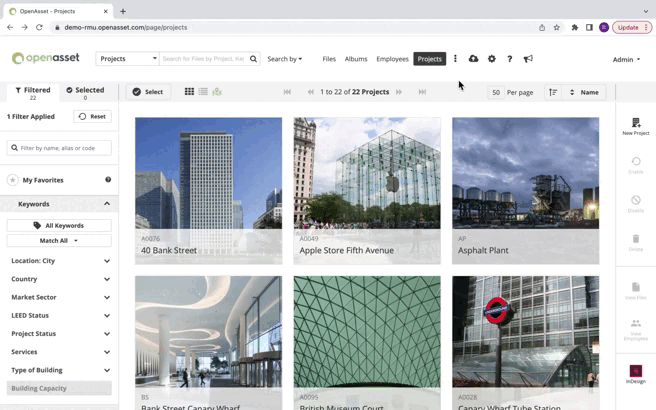Open the Search by dropdown
This screenshot has width=656, height=410.
tap(284, 59)
